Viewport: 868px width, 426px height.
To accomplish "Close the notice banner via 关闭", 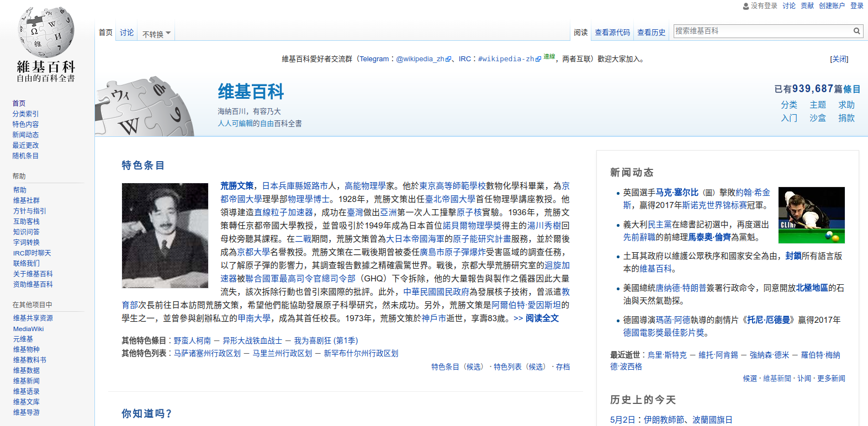I will pyautogui.click(x=839, y=59).
